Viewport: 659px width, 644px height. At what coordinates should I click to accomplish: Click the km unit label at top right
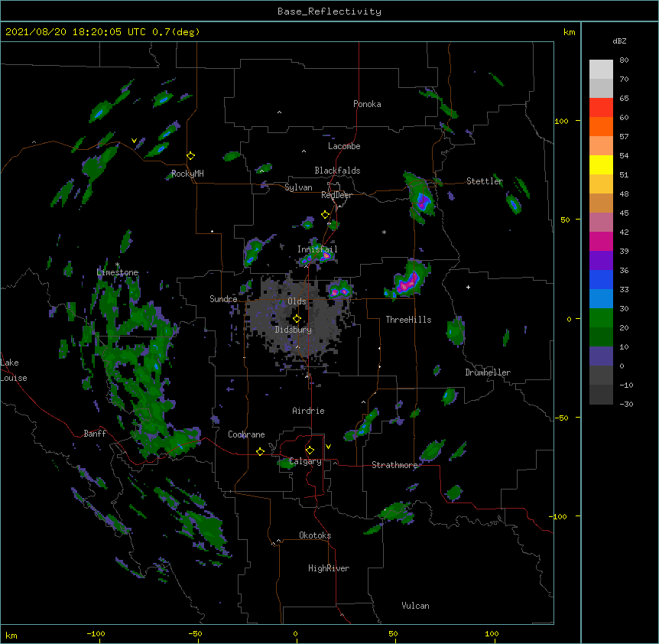click(x=570, y=32)
